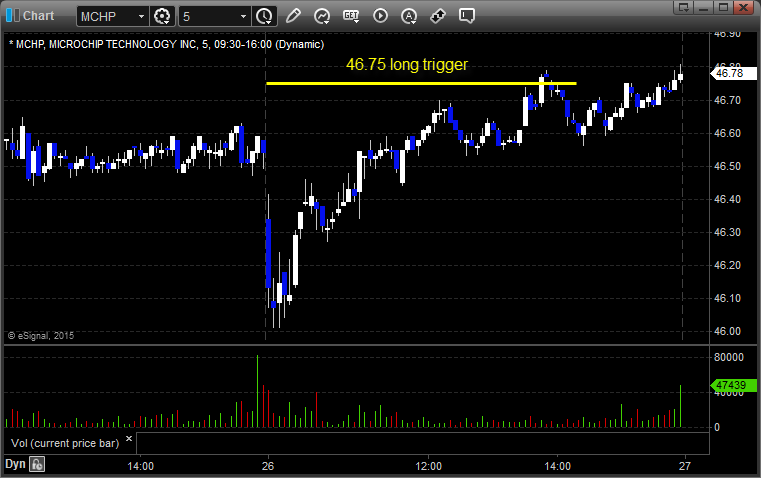Select the Vol (current price bar) label
Image resolution: width=761 pixels, height=478 pixels.
pyautogui.click(x=65, y=443)
